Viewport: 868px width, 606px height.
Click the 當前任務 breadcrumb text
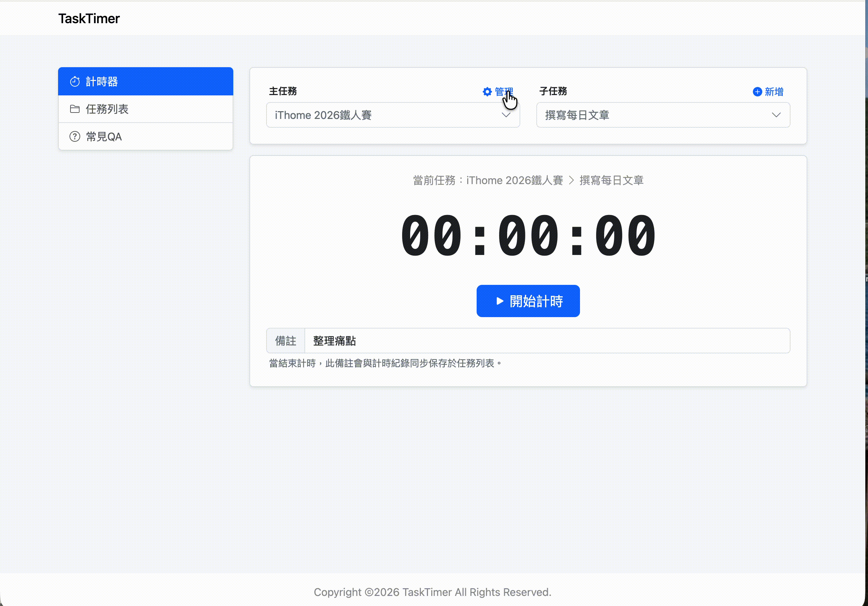528,180
